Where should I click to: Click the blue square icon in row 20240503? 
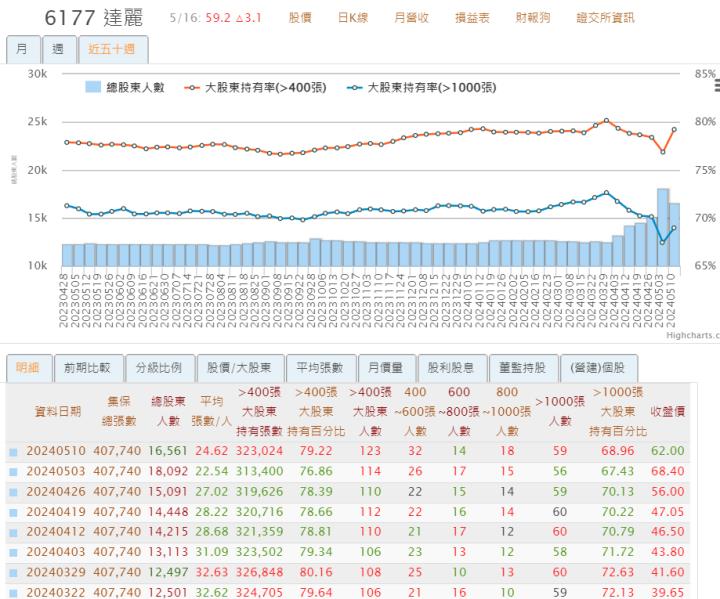(x=13, y=472)
